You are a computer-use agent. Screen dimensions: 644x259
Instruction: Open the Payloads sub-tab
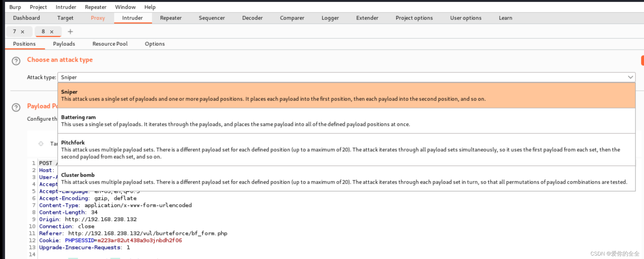pyautogui.click(x=64, y=44)
